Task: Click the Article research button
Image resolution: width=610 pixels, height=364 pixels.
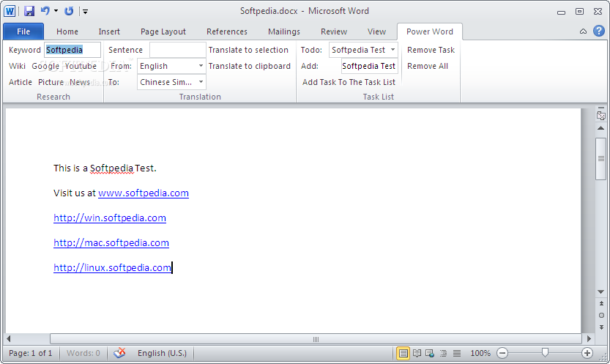Action: click(x=21, y=82)
